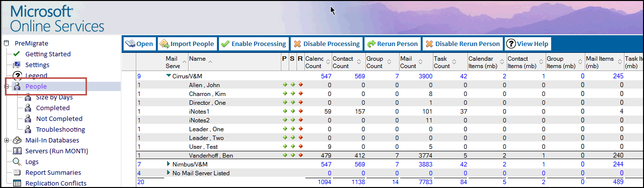The width and height of the screenshot is (644, 188).
Task: Click the Servers book icon
Action: 17,151
